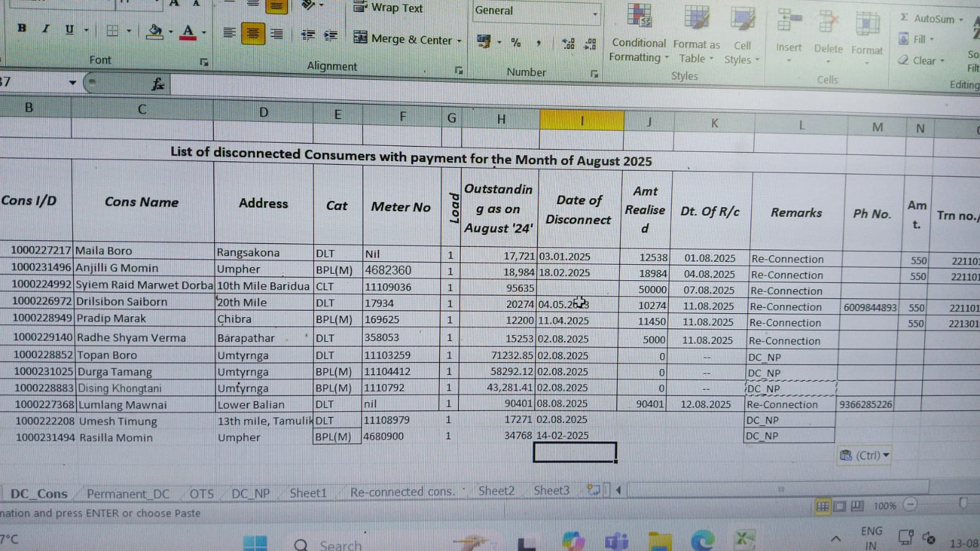Open Conditional Formatting menu
Screen dimensions: 980x551
click(638, 32)
